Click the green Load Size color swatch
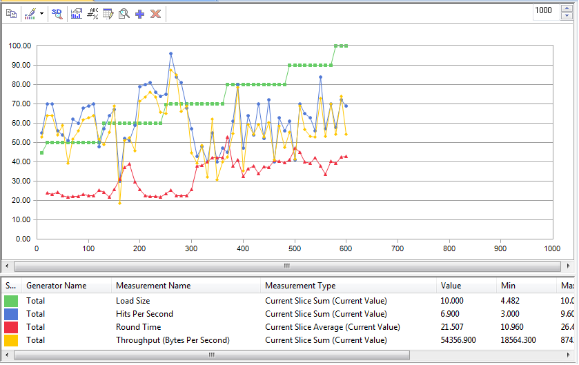 11,301
